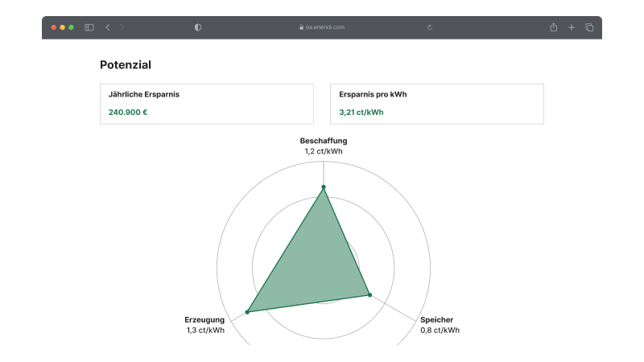Click the 1,3 ct/kWh value under Erzeugung
Image resolution: width=644 pixels, height=362 pixels.
(x=205, y=331)
